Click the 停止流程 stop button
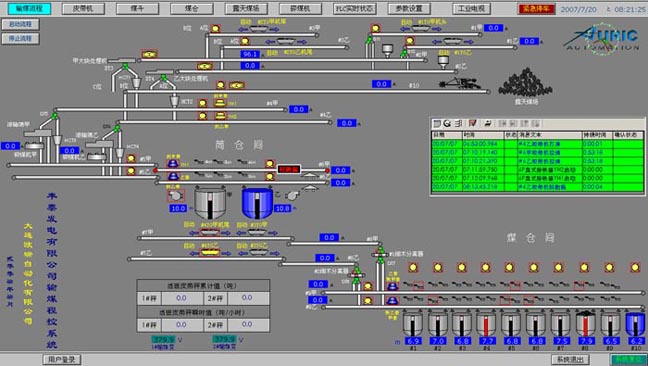Image resolution: width=648 pixels, height=366 pixels. (21, 38)
